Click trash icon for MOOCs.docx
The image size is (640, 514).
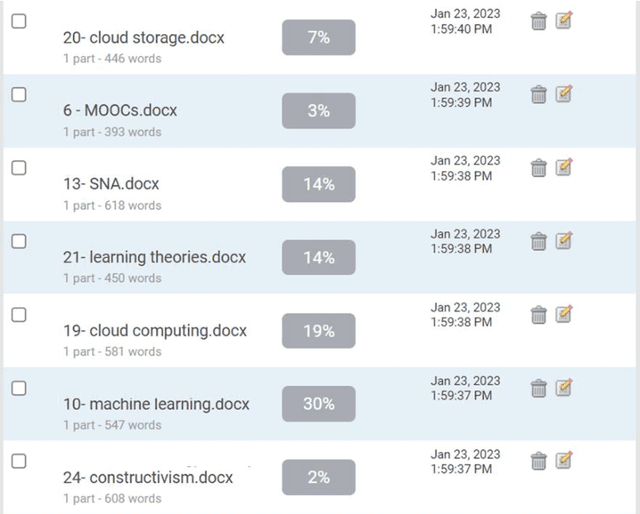tap(538, 94)
